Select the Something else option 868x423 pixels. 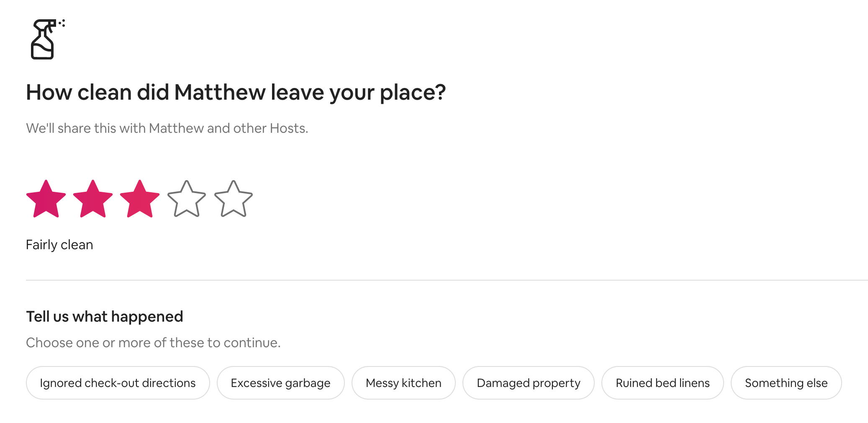click(786, 383)
